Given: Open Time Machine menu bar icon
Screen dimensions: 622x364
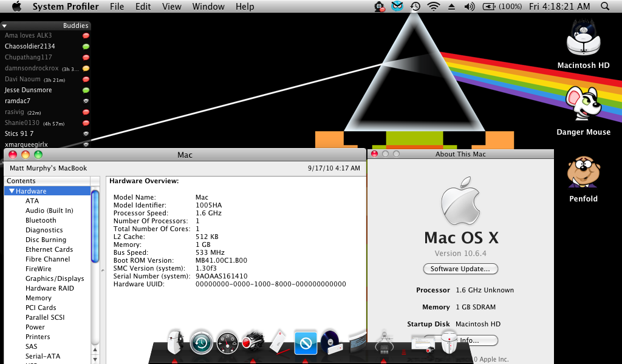Looking at the screenshot, I should point(415,6).
